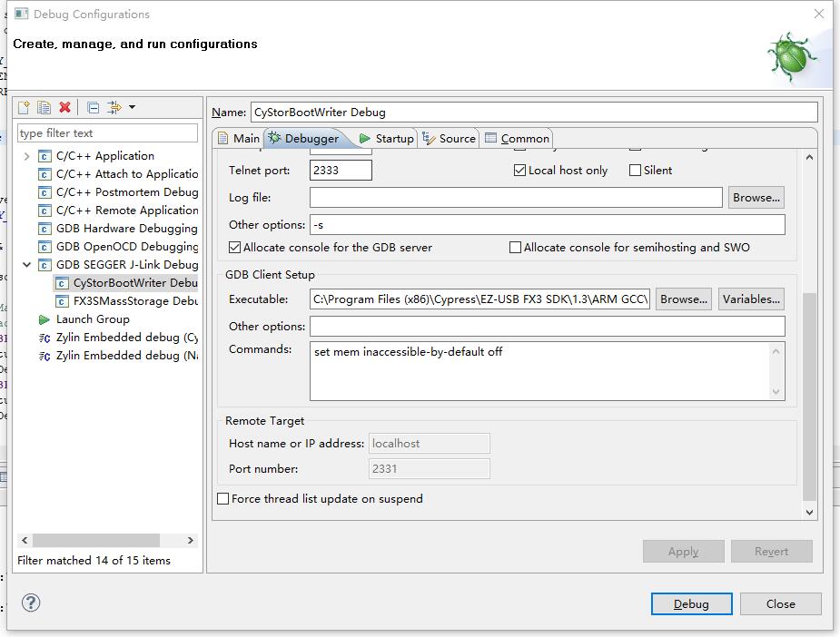The width and height of the screenshot is (840, 637).
Task: Click the C/C++ Postmortem Debugger icon
Action: tap(44, 192)
